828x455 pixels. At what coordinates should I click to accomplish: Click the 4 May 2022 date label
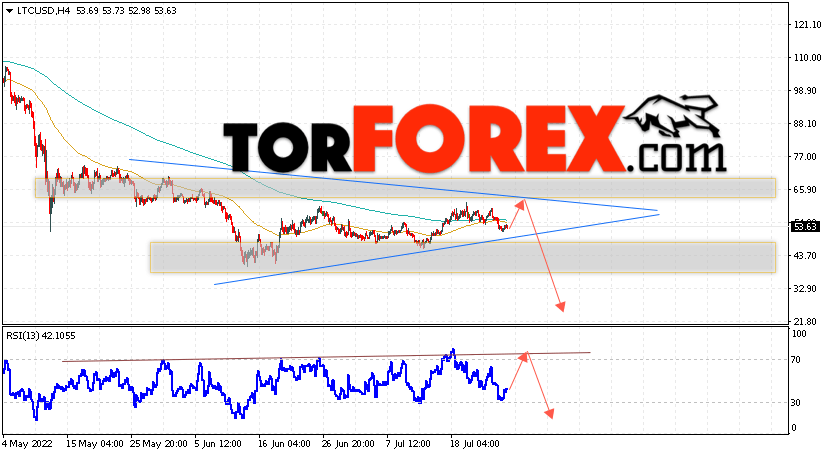[x=27, y=444]
